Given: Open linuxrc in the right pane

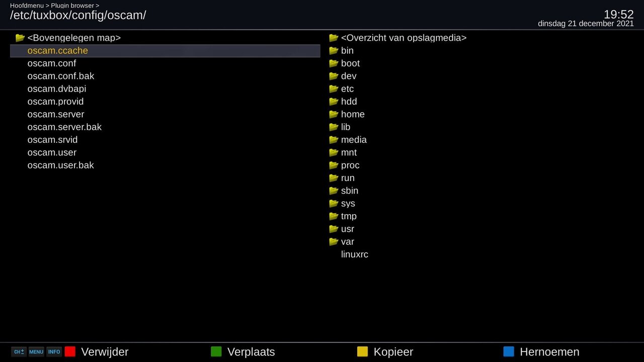Looking at the screenshot, I should click(x=354, y=254).
